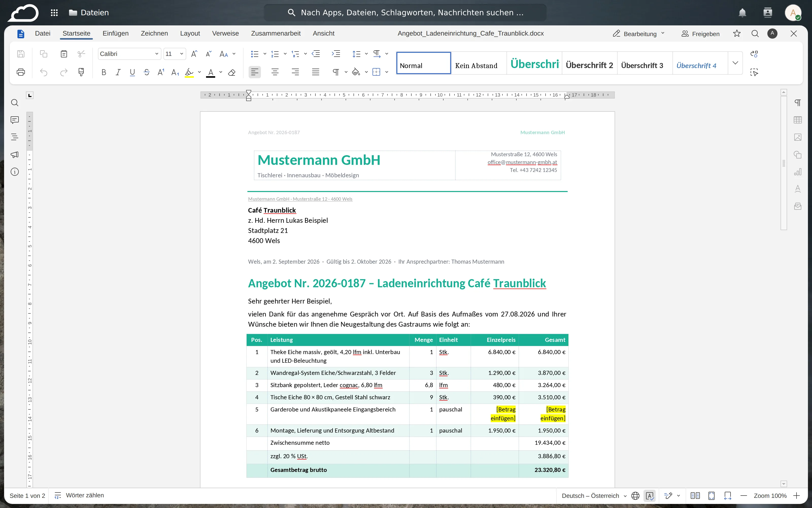The image size is (812, 508).
Task: Toggle Italic formatting
Action: (x=118, y=72)
